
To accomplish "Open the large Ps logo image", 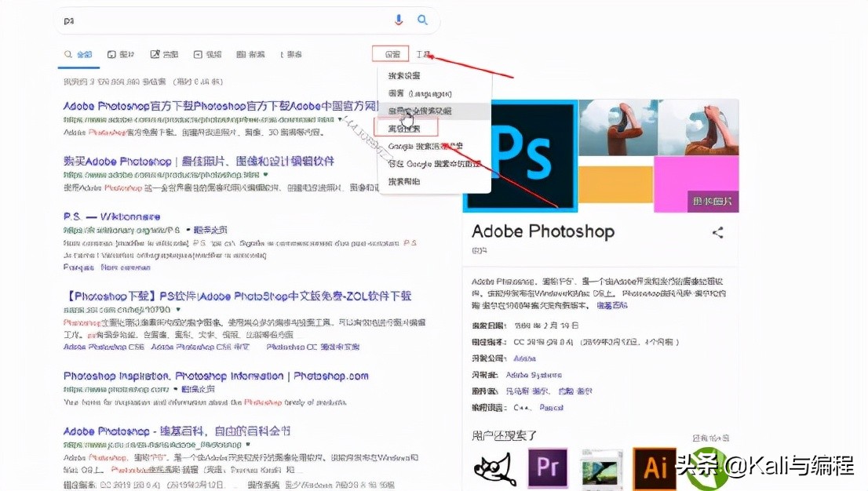I will pos(520,155).
